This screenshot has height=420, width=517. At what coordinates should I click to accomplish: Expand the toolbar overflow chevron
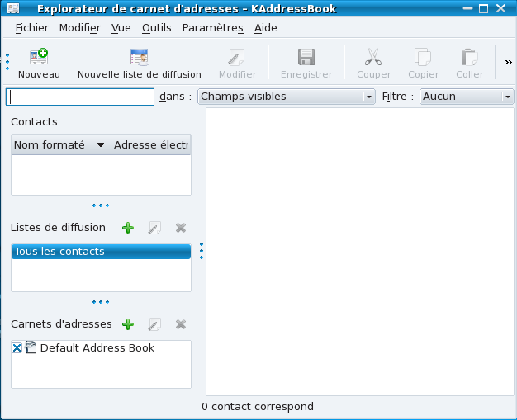508,61
